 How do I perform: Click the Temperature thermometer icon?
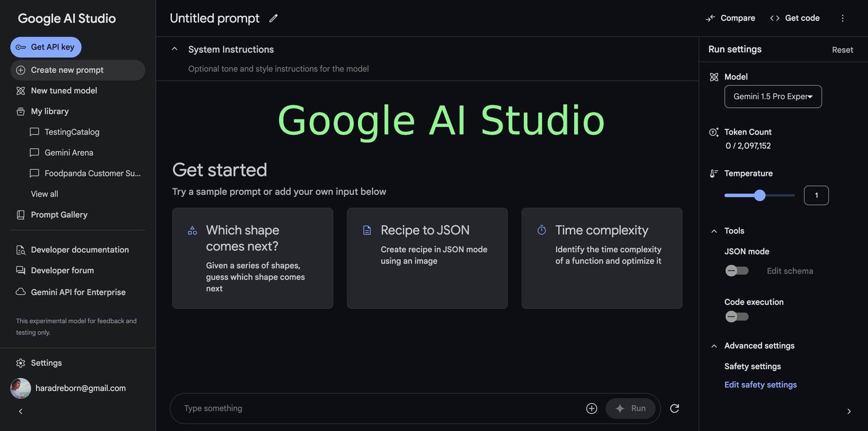tap(714, 173)
